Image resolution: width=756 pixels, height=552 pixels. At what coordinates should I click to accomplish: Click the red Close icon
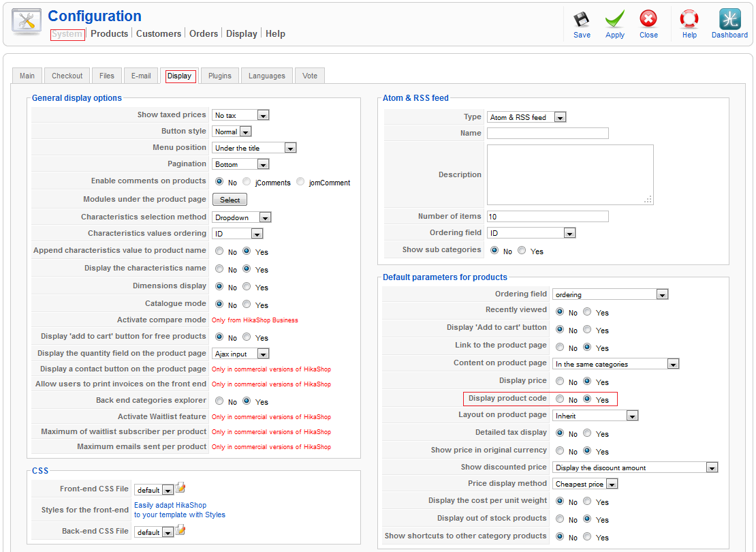click(x=648, y=19)
